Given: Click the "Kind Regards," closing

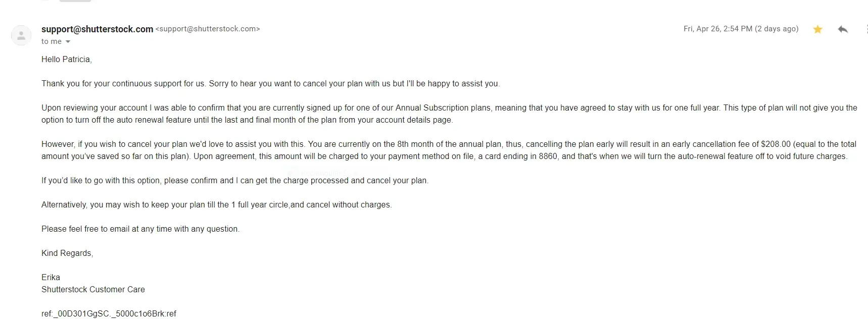Looking at the screenshot, I should tap(67, 253).
